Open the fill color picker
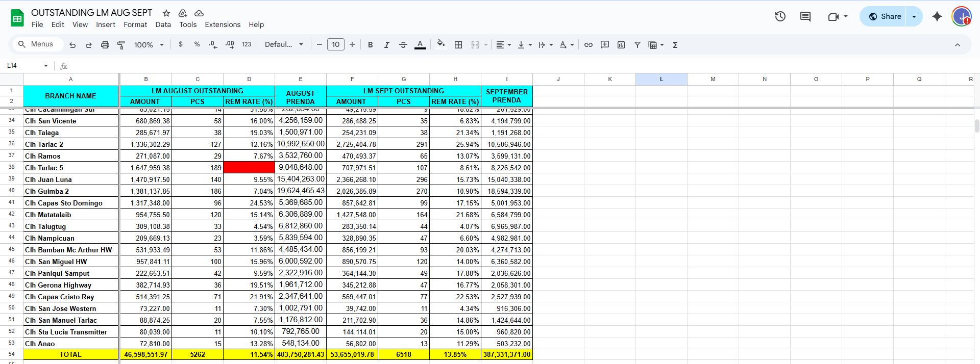The image size is (980, 364). (441, 44)
